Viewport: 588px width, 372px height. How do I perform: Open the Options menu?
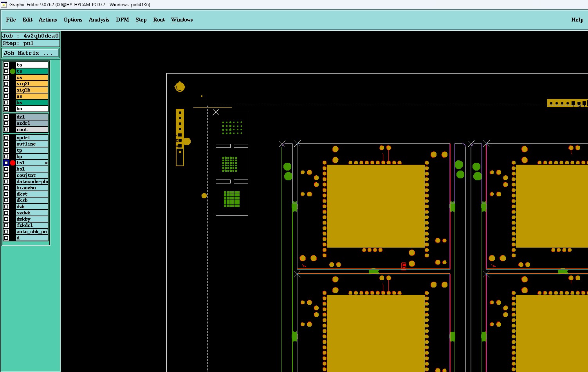pos(73,20)
